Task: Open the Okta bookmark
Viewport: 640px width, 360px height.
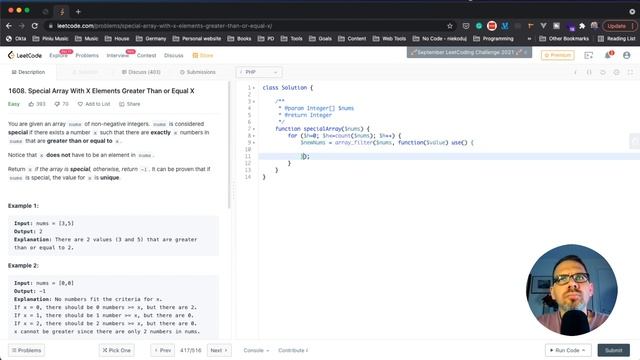Action: [16, 39]
